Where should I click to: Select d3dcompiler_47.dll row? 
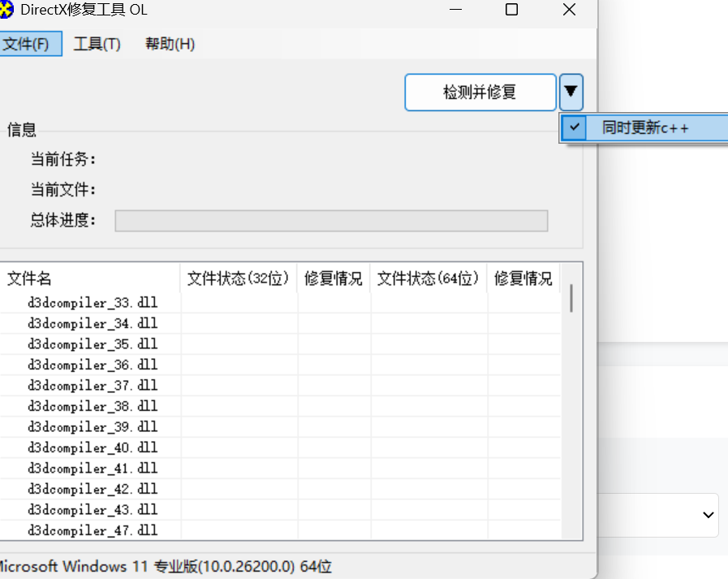coord(93,530)
